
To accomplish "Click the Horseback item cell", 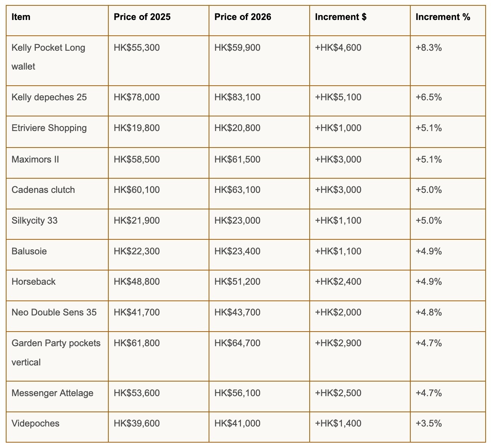I will click(x=33, y=282).
